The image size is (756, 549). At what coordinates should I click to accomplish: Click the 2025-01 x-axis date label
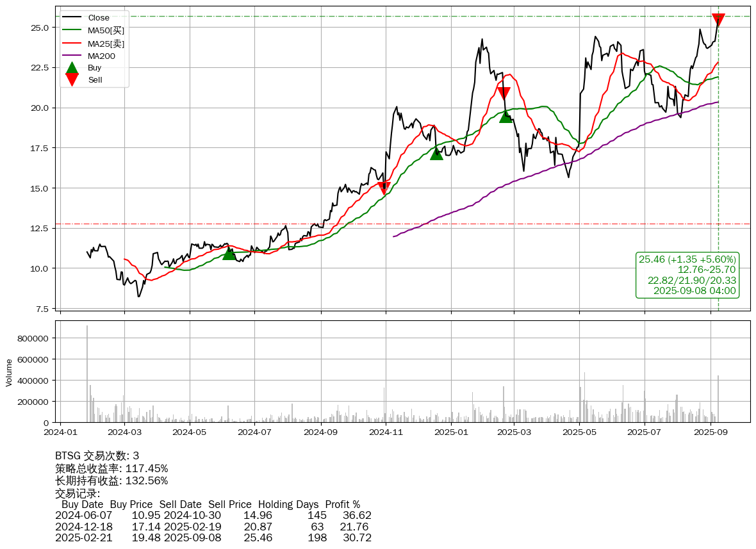451,432
